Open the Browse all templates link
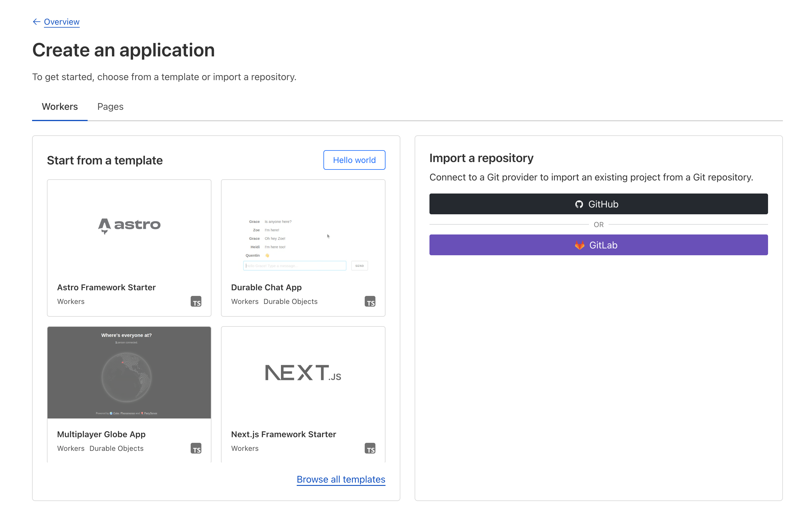The height and width of the screenshot is (520, 812). tap(341, 479)
